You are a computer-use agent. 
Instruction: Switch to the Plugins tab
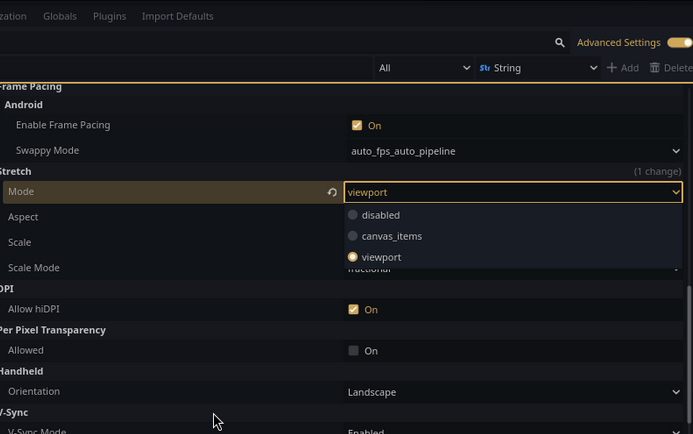pyautogui.click(x=109, y=16)
